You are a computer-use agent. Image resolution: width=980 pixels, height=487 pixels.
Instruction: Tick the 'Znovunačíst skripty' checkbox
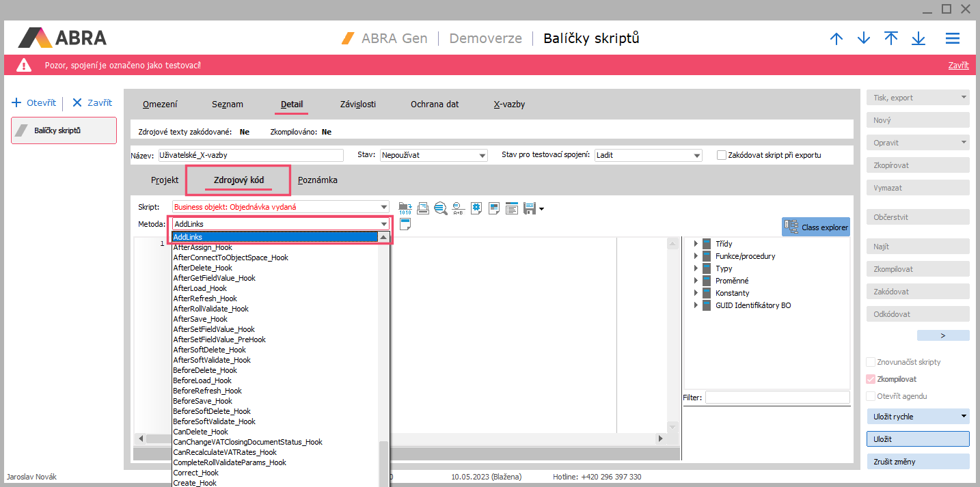coord(871,362)
